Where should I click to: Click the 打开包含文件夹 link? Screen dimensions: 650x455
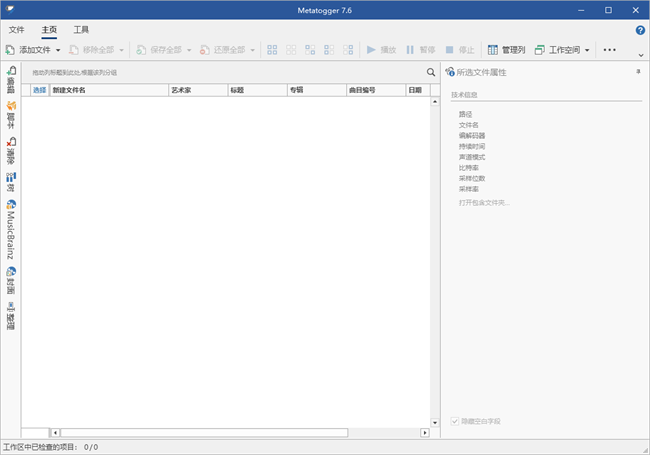click(x=484, y=202)
